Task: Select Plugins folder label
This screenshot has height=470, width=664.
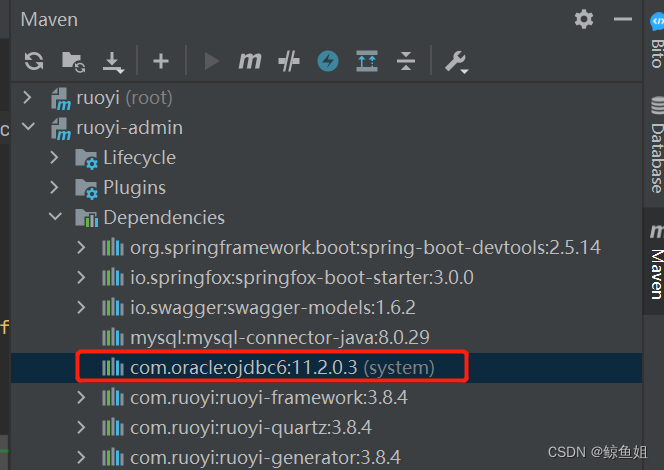Action: coord(134,188)
